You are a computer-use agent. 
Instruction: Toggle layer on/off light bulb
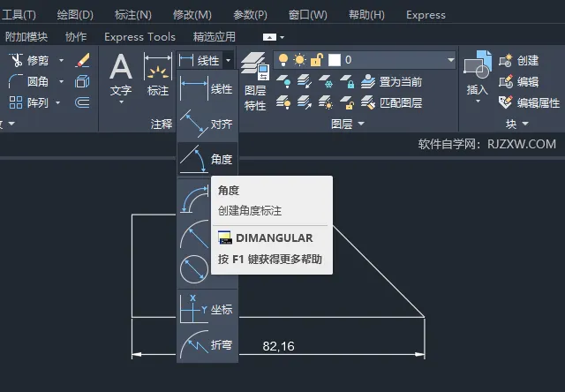[283, 60]
